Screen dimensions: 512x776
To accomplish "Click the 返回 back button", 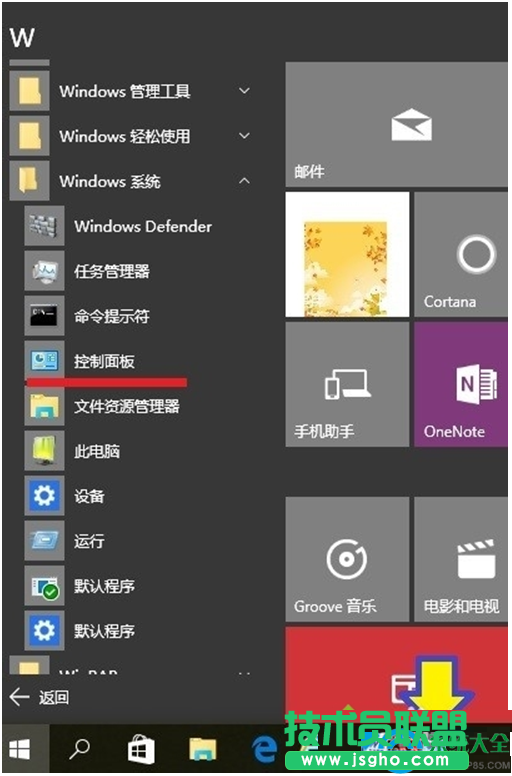I will 40,698.
